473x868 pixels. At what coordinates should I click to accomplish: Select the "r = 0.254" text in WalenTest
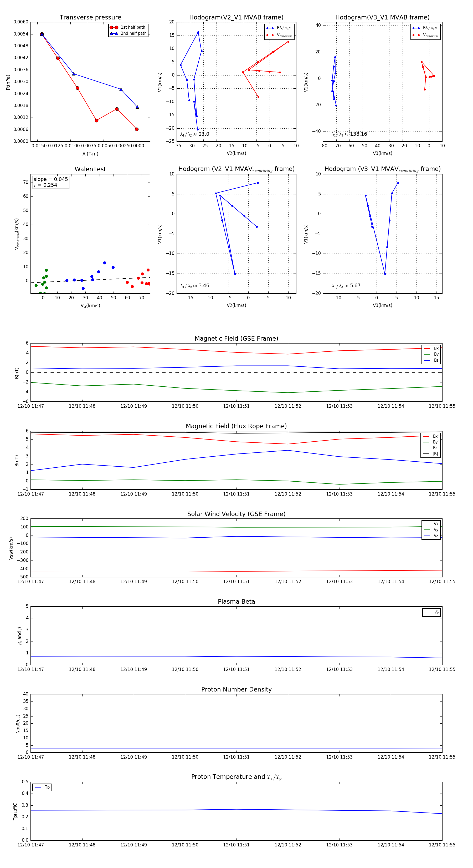(45, 185)
